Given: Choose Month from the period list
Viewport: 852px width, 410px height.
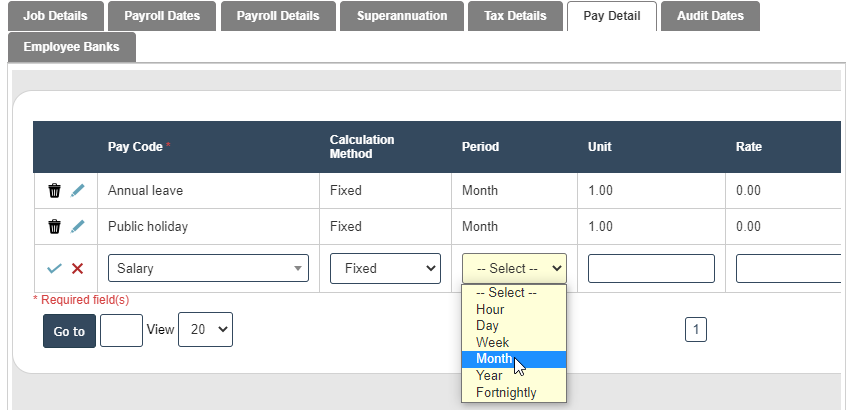Looking at the screenshot, I should coord(494,359).
